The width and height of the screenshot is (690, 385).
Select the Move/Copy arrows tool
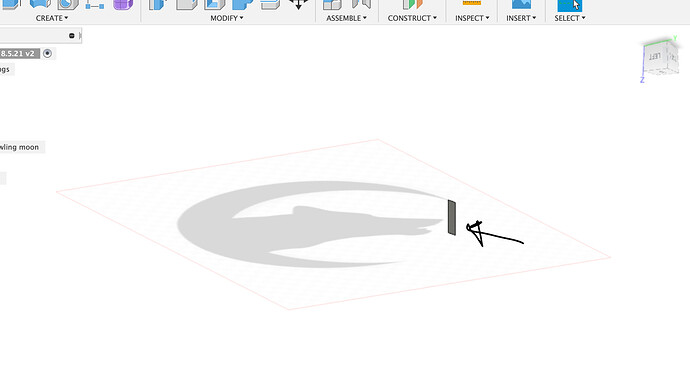[298, 4]
